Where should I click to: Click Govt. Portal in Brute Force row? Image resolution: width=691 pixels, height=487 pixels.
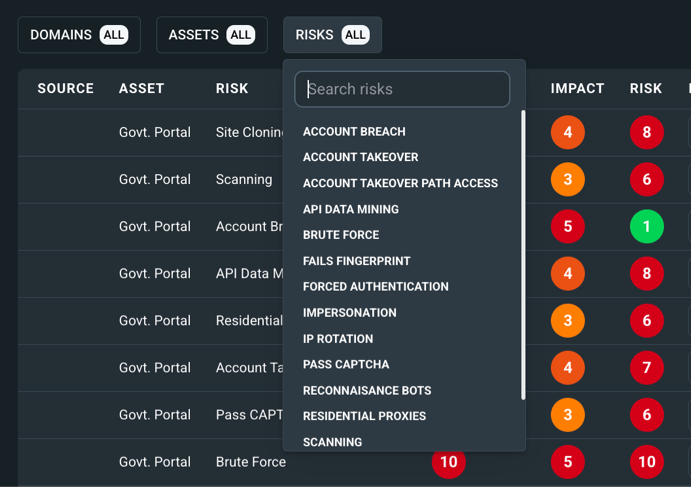[155, 461]
